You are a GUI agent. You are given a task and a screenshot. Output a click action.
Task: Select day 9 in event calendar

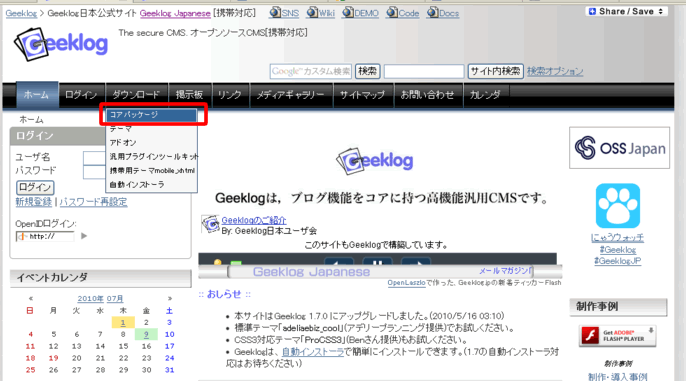(146, 335)
